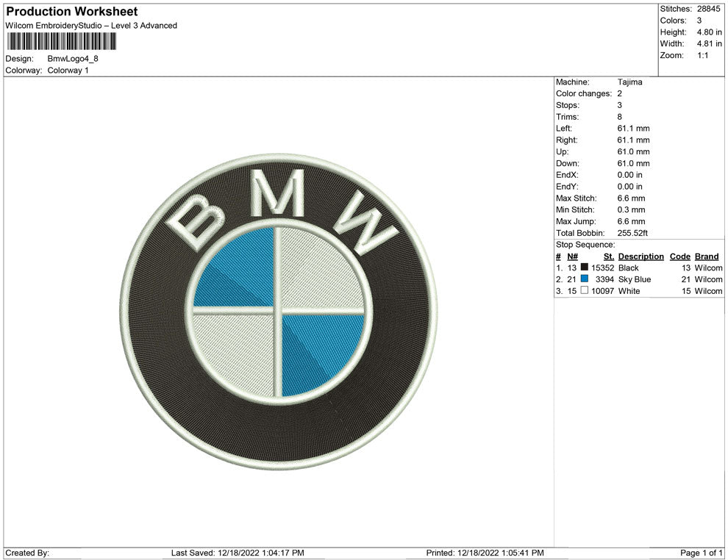The image size is (728, 560).
Task: Select the 'Down:' label
Action: pyautogui.click(x=568, y=163)
